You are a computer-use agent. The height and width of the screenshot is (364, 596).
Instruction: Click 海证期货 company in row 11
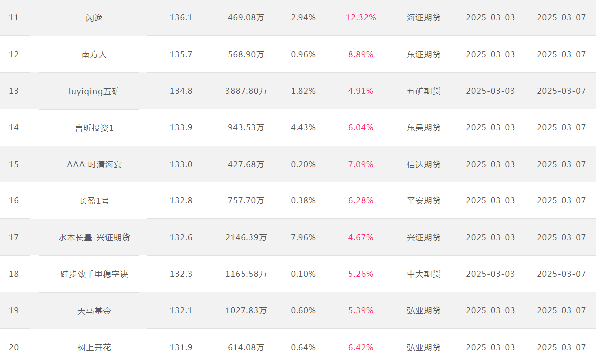click(x=423, y=18)
